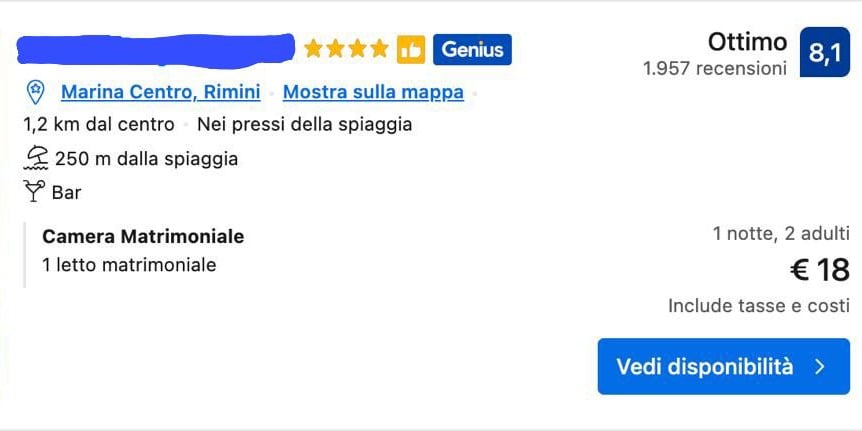Click the yellow thumbs-up preferred partner icon

(411, 49)
